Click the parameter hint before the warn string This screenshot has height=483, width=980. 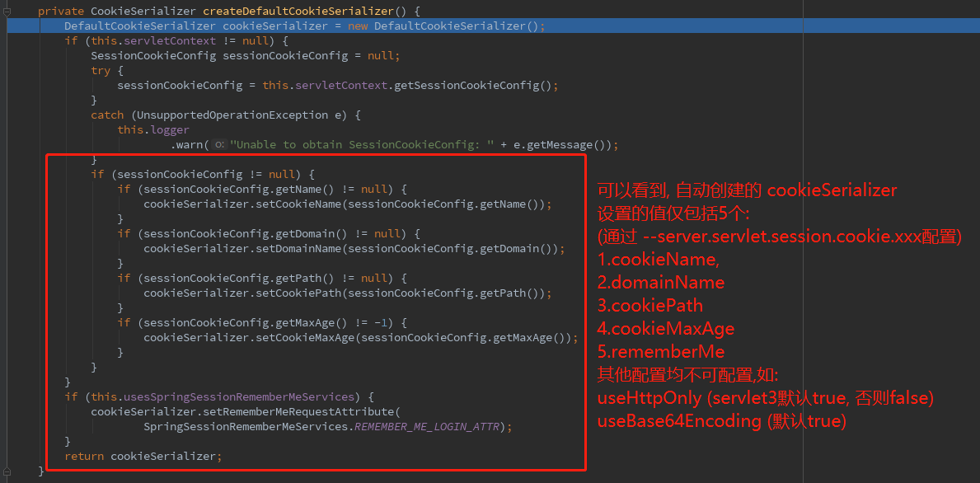pos(218,145)
